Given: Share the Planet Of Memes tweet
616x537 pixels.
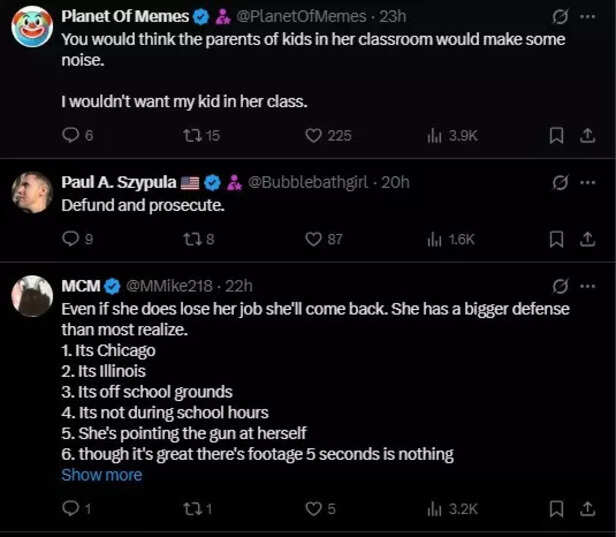Looking at the screenshot, I should point(587,135).
